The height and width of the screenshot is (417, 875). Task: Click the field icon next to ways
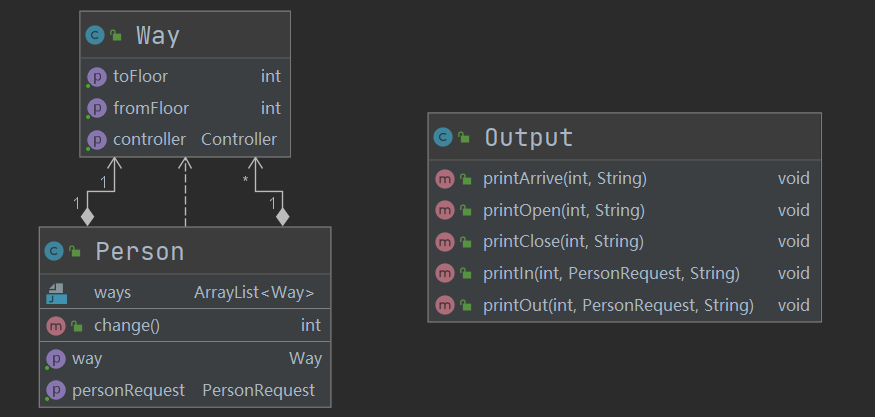pyautogui.click(x=56, y=293)
